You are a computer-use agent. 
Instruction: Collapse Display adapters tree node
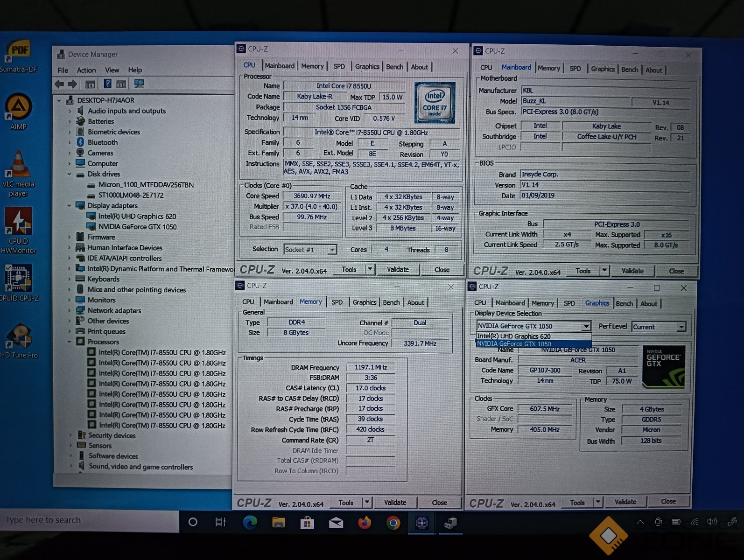(70, 206)
